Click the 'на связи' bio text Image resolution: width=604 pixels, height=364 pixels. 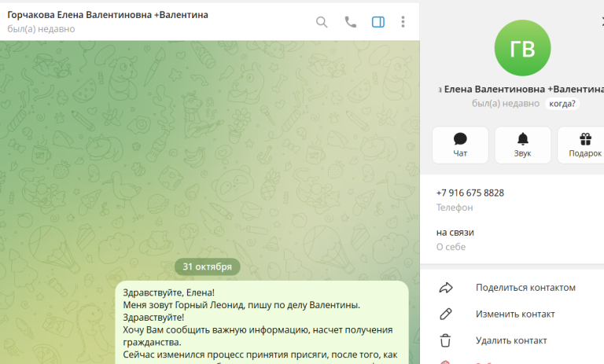click(x=455, y=233)
